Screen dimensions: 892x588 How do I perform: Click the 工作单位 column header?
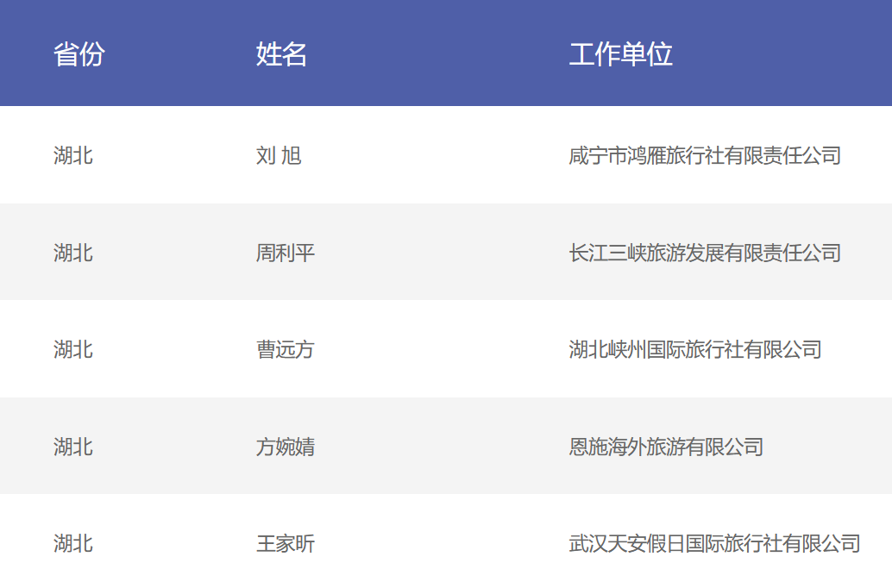click(620, 54)
